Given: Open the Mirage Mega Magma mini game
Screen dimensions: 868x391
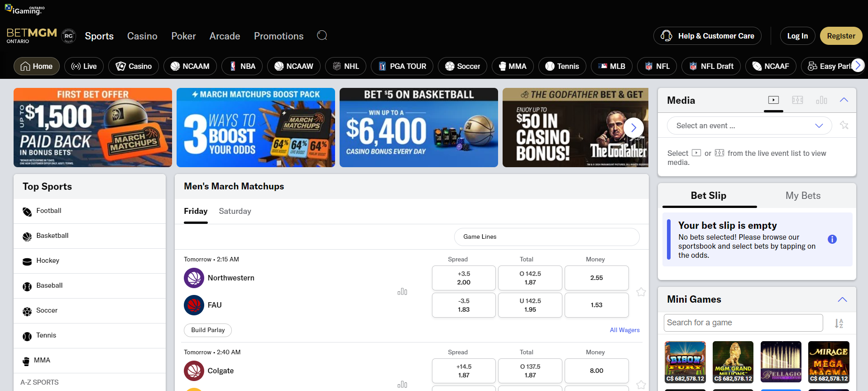Looking at the screenshot, I should pyautogui.click(x=829, y=362).
